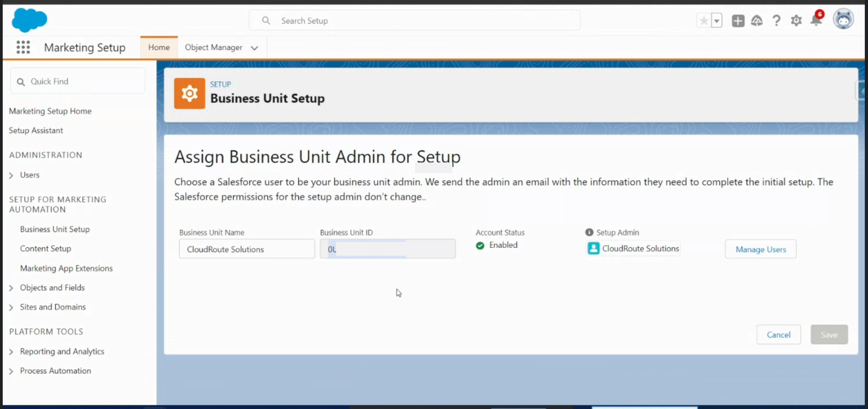Expand the Users section
Viewport: 868px width, 409px height.
11,175
